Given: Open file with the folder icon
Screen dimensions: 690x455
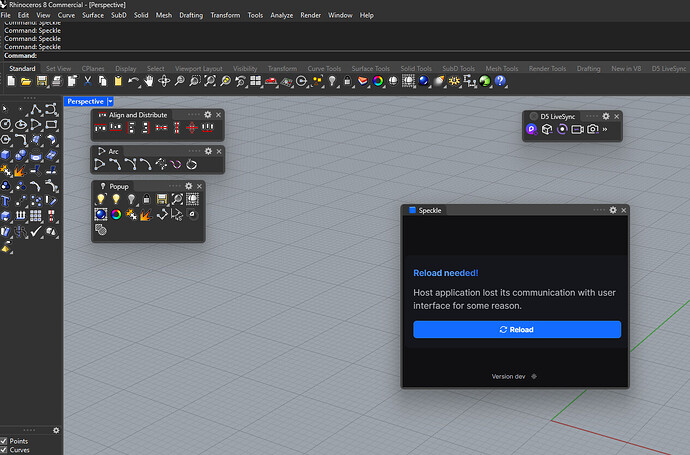Looking at the screenshot, I should 26,81.
